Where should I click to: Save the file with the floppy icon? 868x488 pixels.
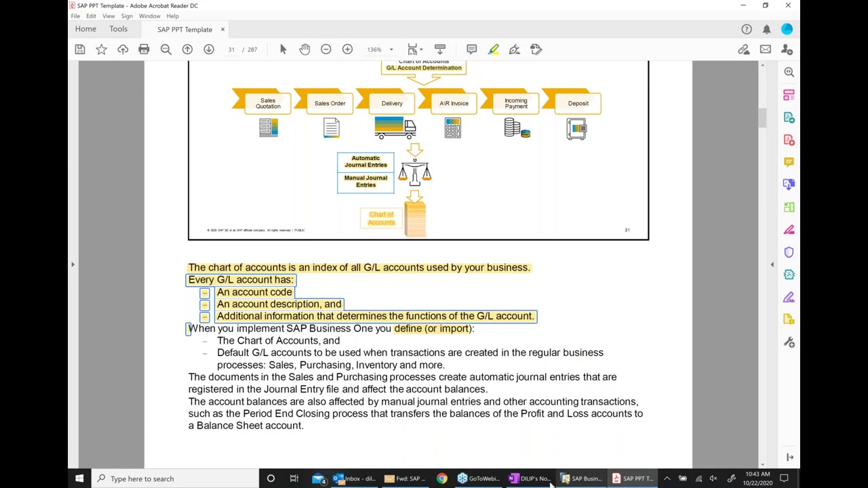pyautogui.click(x=80, y=49)
